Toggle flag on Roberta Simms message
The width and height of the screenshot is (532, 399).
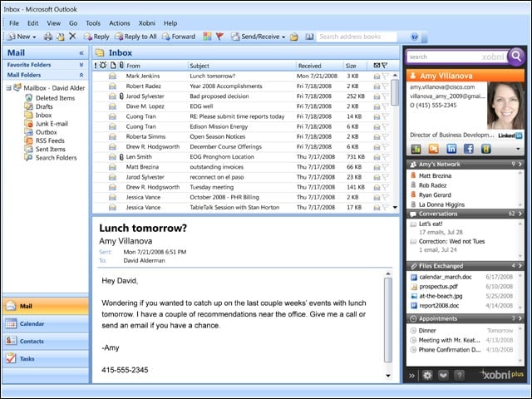click(x=385, y=136)
